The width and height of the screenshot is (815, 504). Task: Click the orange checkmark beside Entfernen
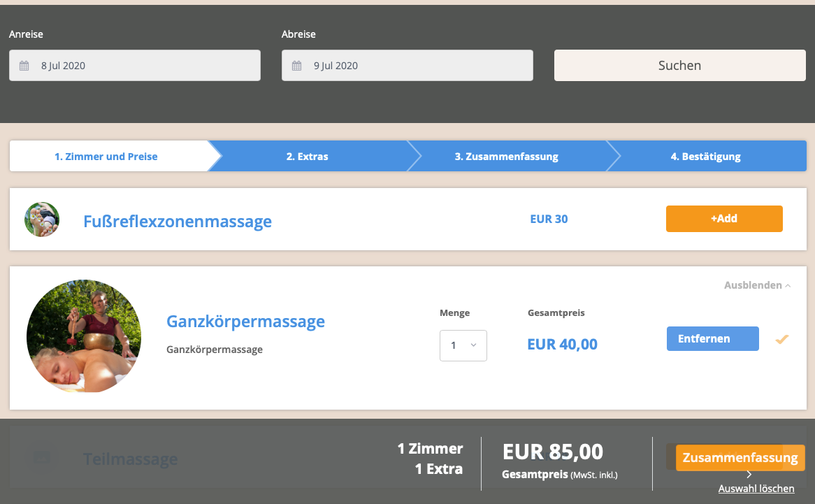pyautogui.click(x=781, y=339)
